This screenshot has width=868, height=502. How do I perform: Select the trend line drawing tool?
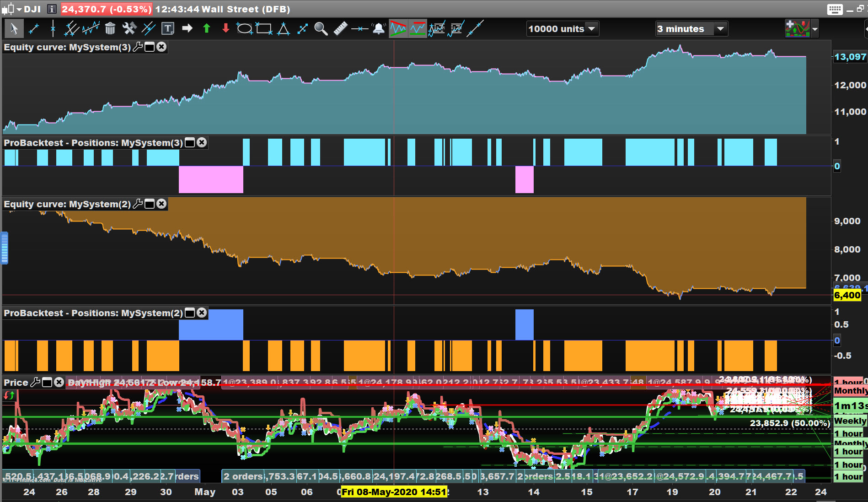[34, 28]
